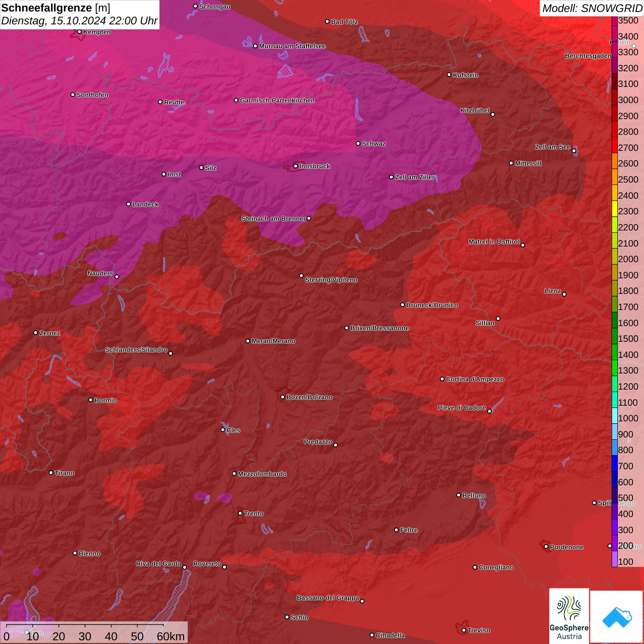Click the Treviso city marker
The width and height of the screenshot is (644, 644).
click(x=464, y=630)
